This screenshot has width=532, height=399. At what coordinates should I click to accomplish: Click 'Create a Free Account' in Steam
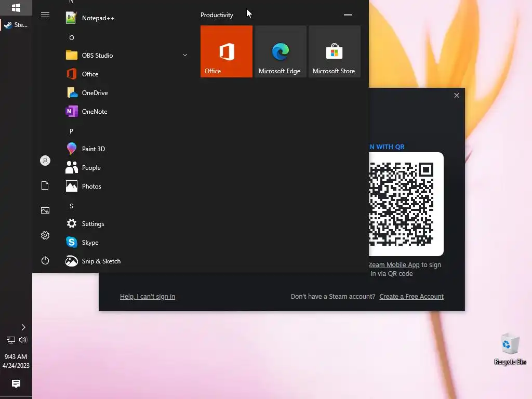pos(411,297)
